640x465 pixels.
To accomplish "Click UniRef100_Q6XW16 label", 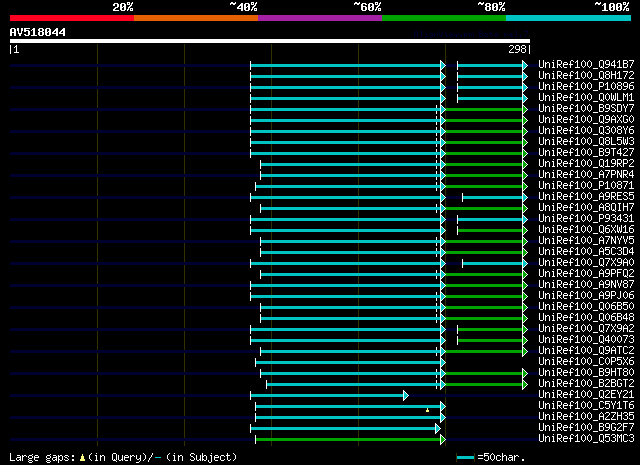I will pos(586,230).
